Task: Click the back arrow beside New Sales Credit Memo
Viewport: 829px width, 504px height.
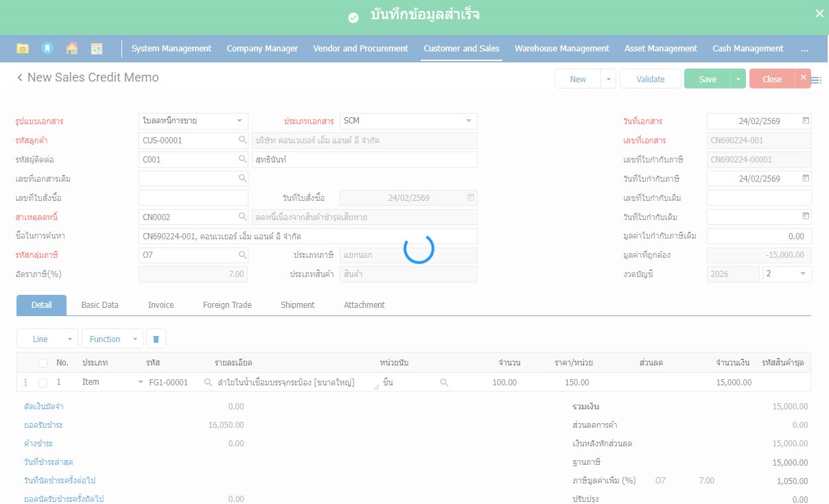Action: [x=20, y=78]
